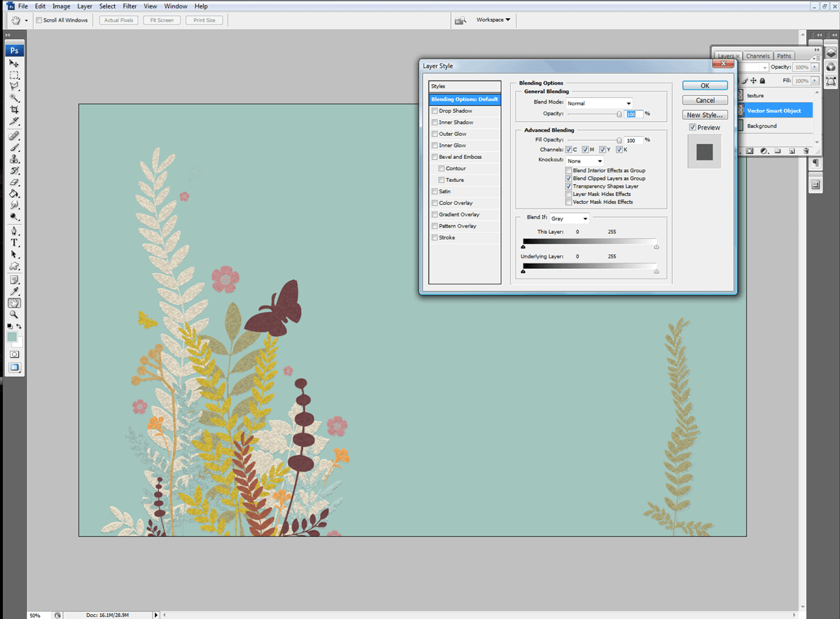Select the Magic Wand tool
This screenshot has height=619, width=840.
point(14,98)
